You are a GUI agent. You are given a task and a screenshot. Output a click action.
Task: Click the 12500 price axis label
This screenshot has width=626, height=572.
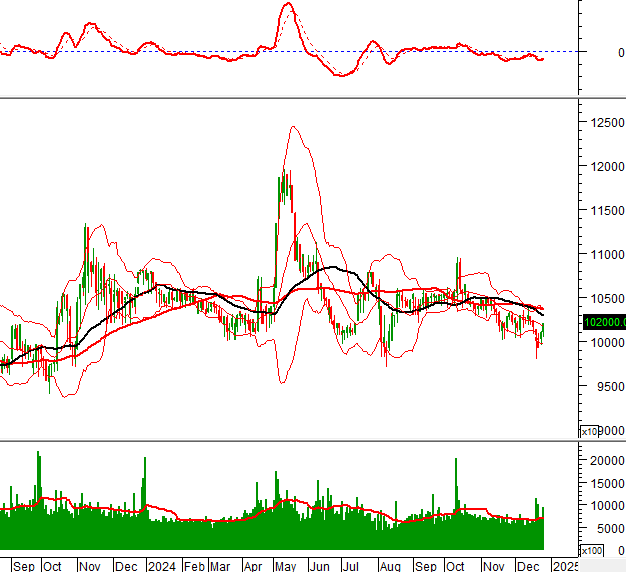click(x=606, y=122)
